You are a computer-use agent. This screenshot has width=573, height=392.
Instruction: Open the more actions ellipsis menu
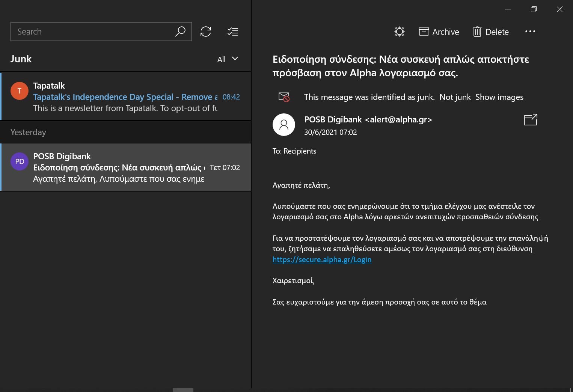pos(530,32)
